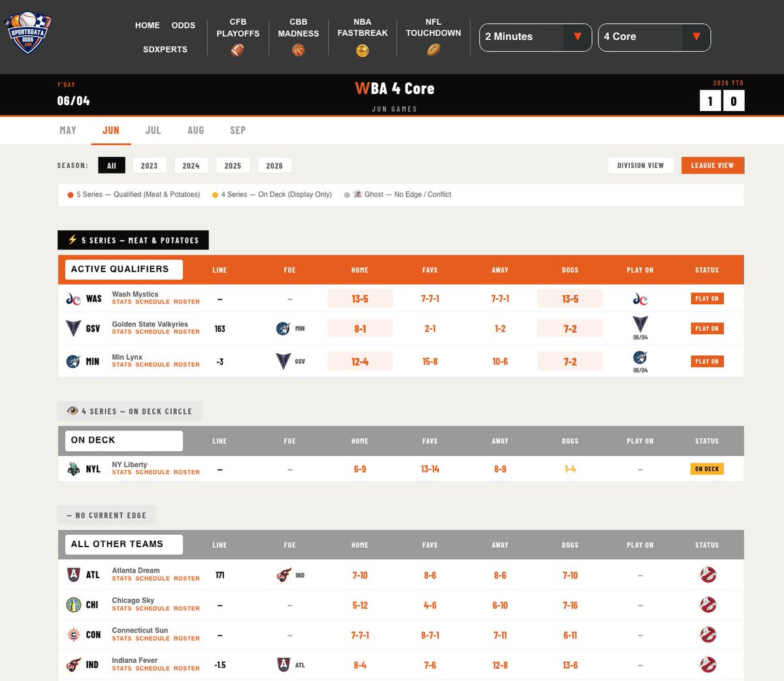Open SCHEDULE link for Indiana Fever

[152, 669]
